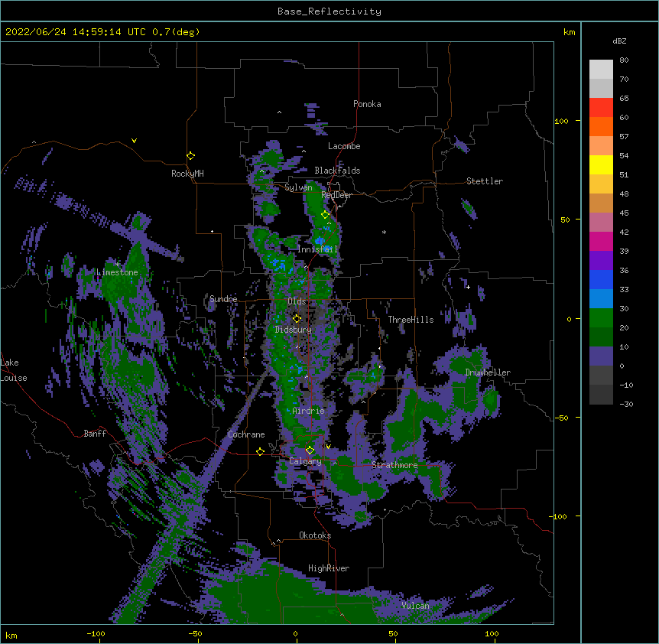Click the yellow diamond marker above Calgary label

pyautogui.click(x=310, y=450)
